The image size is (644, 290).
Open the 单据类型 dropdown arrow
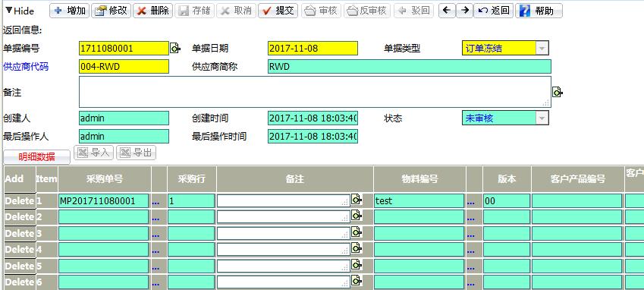pyautogui.click(x=542, y=49)
